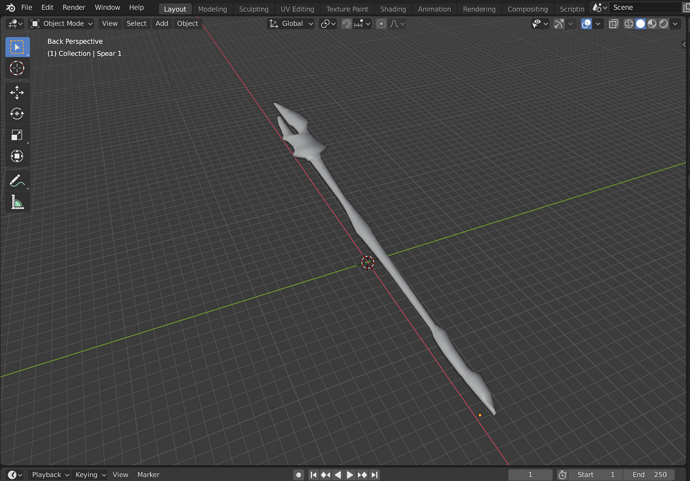
Task: Open the editor type selector in viewport header
Action: click(15, 24)
